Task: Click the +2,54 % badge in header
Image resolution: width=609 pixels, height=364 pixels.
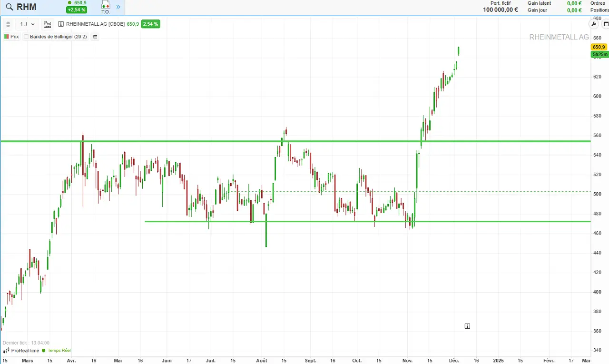Action: [77, 10]
